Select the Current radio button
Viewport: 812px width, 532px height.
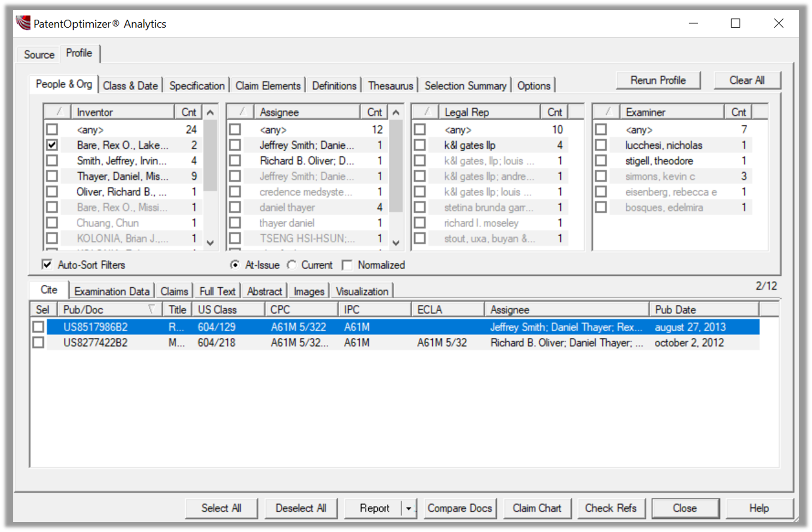(x=292, y=265)
